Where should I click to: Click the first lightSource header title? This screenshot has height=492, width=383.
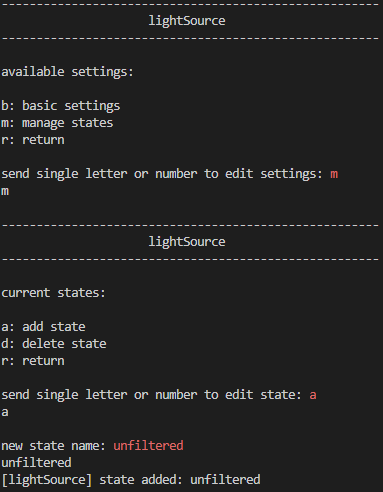tap(187, 21)
